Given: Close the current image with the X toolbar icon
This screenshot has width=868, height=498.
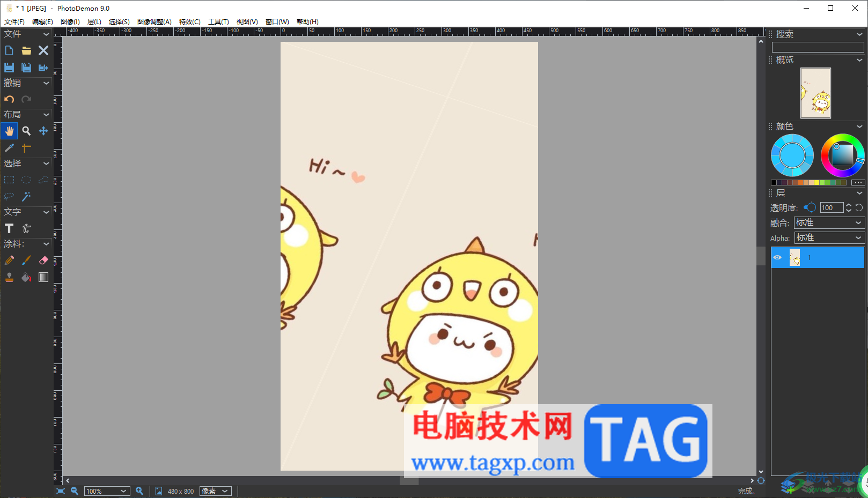Looking at the screenshot, I should point(43,50).
